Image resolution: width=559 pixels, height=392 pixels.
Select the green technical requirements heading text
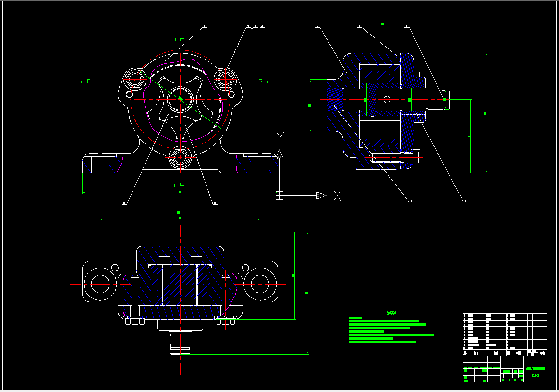[391, 313]
